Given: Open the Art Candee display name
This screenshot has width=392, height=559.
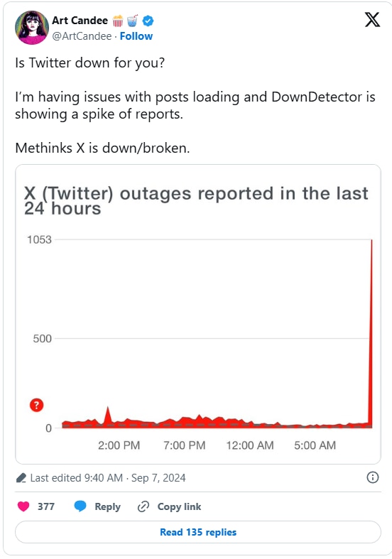Looking at the screenshot, I should pos(80,21).
